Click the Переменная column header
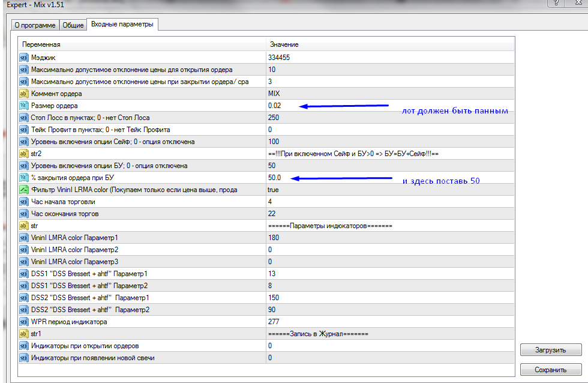Image resolution: width=588 pixels, height=383 pixels. click(142, 44)
